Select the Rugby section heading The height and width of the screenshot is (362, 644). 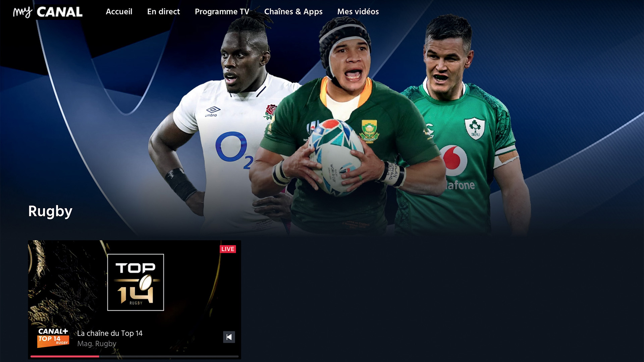coord(50,211)
